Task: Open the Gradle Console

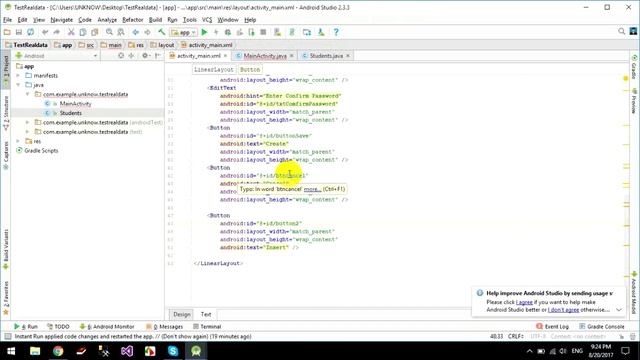Action: [602, 327]
